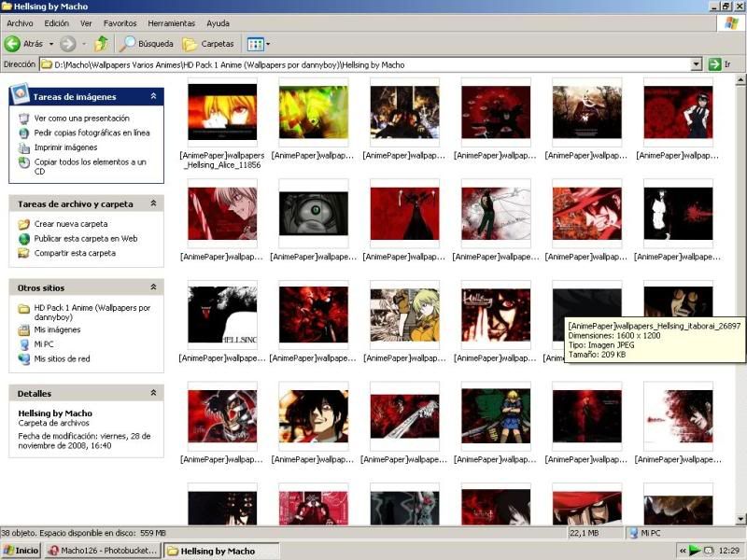The image size is (747, 560).
Task: Click the Mi PC status bar zone
Action: tap(684, 533)
